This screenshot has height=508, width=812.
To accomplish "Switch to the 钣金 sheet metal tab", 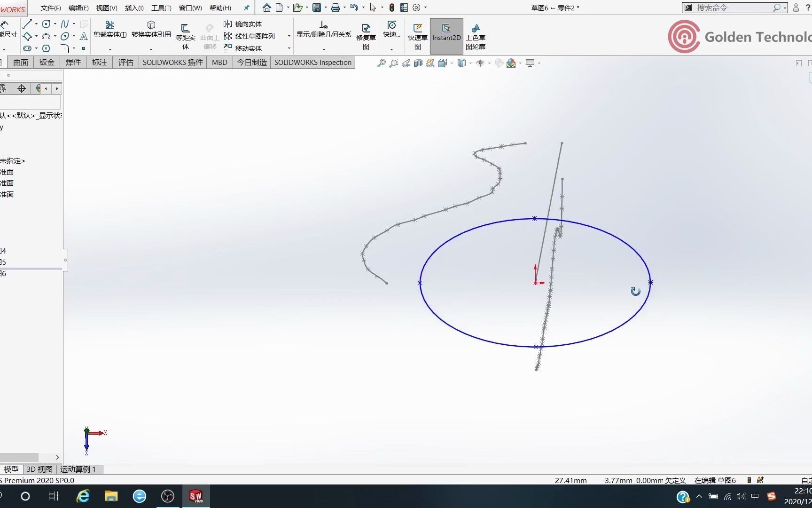I will click(x=47, y=62).
